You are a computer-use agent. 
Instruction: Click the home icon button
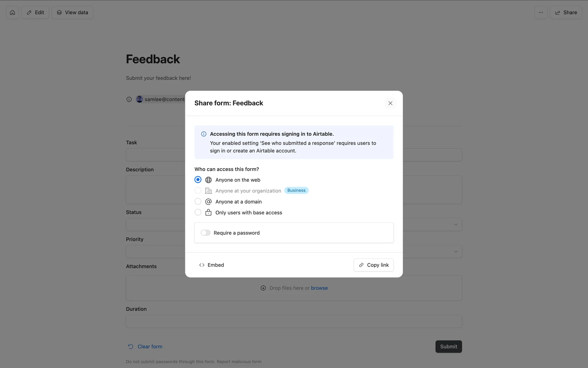12,13
